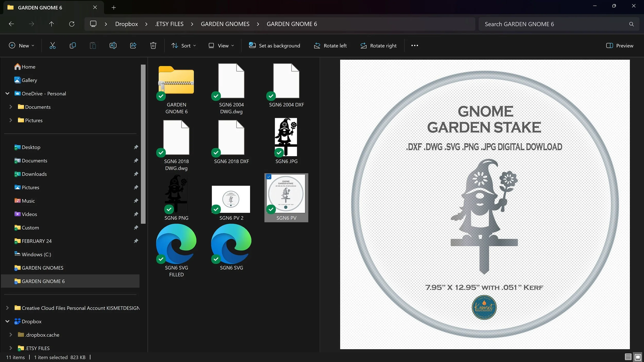Screen dimensions: 644x362
Task: Open the See more ellipsis menu
Action: (414, 46)
